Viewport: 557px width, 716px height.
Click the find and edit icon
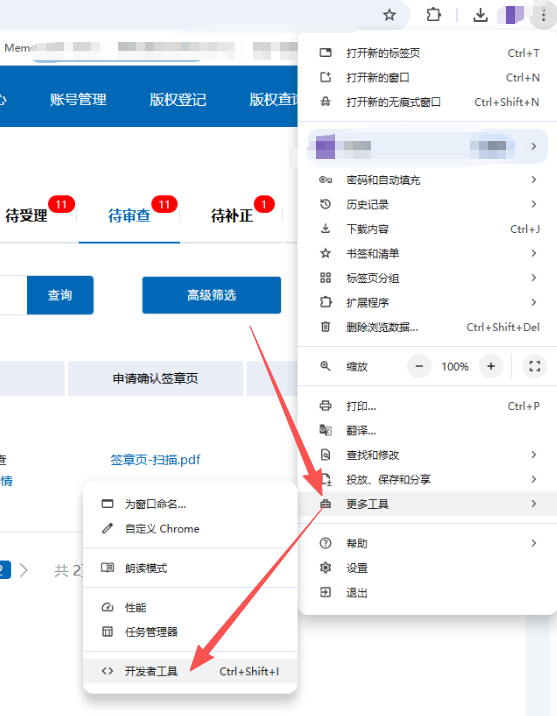click(x=326, y=455)
